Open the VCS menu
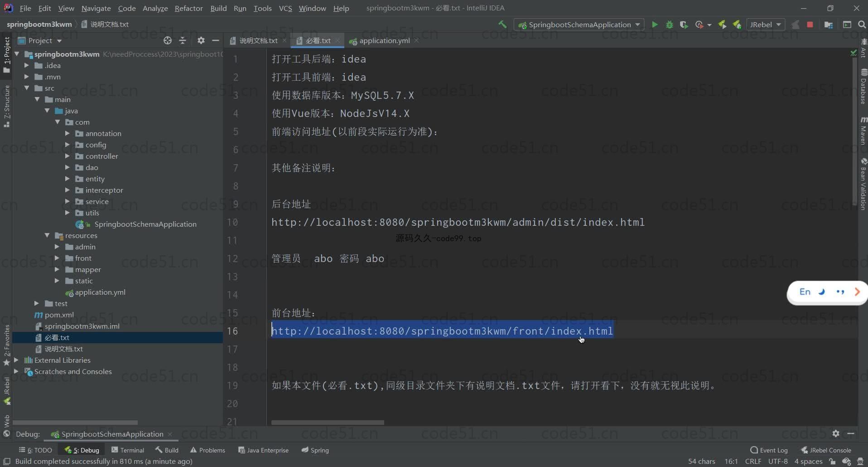The image size is (868, 467). [x=285, y=8]
